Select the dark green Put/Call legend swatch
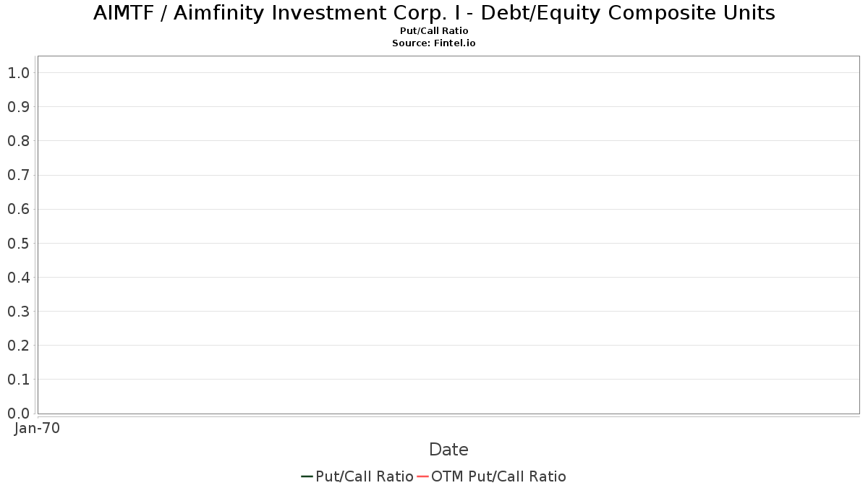The width and height of the screenshot is (868, 488). [307, 476]
